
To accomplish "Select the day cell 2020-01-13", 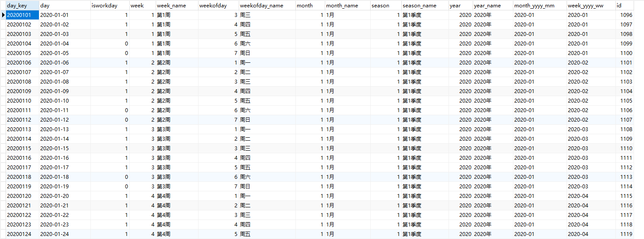I will pos(65,129).
